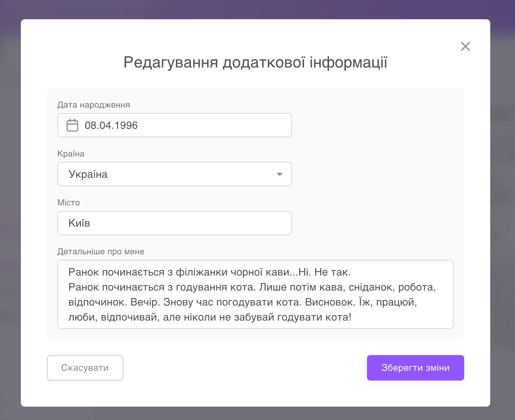Focus the city field containing Київ
This screenshot has width=515, height=420.
(174, 223)
